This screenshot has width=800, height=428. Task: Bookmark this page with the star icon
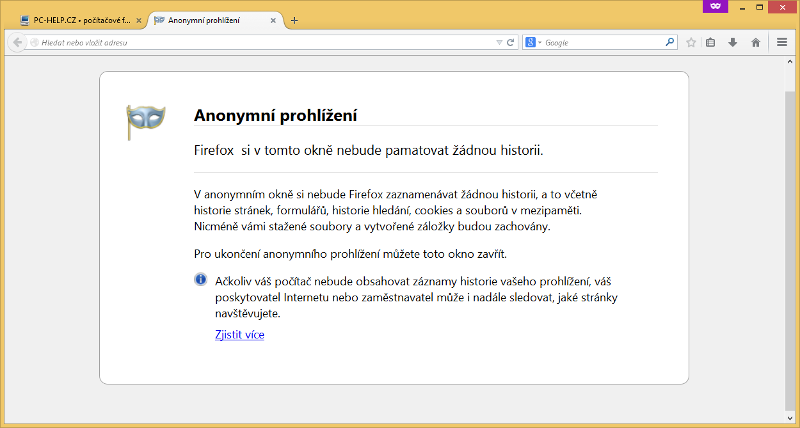pyautogui.click(x=691, y=43)
